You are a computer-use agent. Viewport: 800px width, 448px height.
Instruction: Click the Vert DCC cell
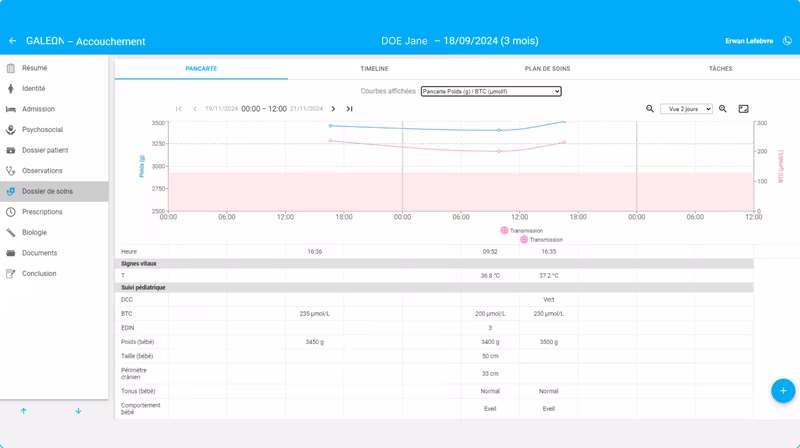tap(548, 300)
